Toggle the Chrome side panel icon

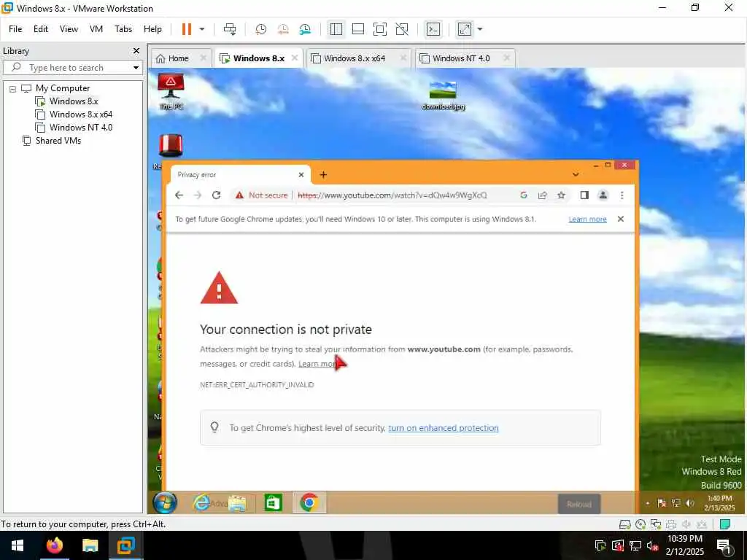click(x=584, y=195)
